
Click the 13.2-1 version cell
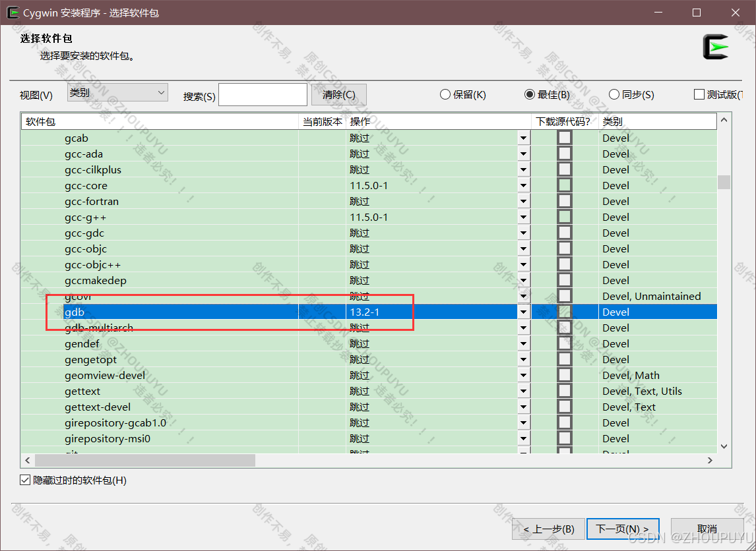point(365,312)
